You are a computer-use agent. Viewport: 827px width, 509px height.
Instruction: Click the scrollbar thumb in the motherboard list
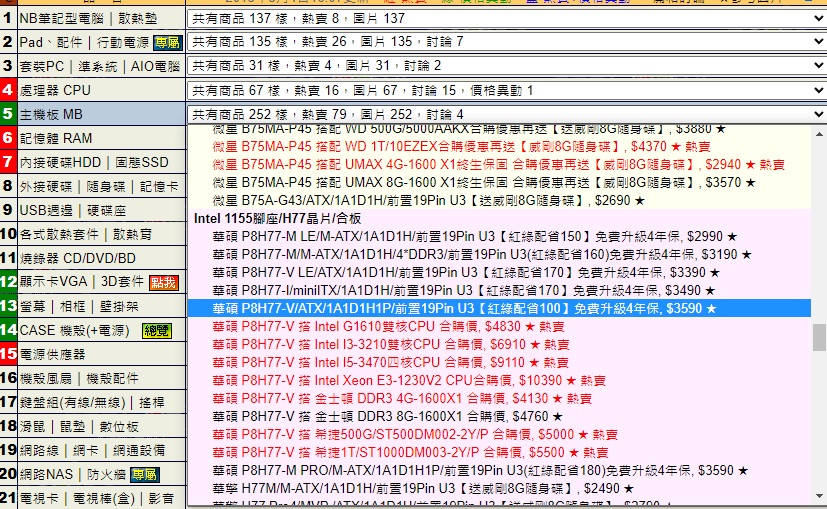click(819, 337)
